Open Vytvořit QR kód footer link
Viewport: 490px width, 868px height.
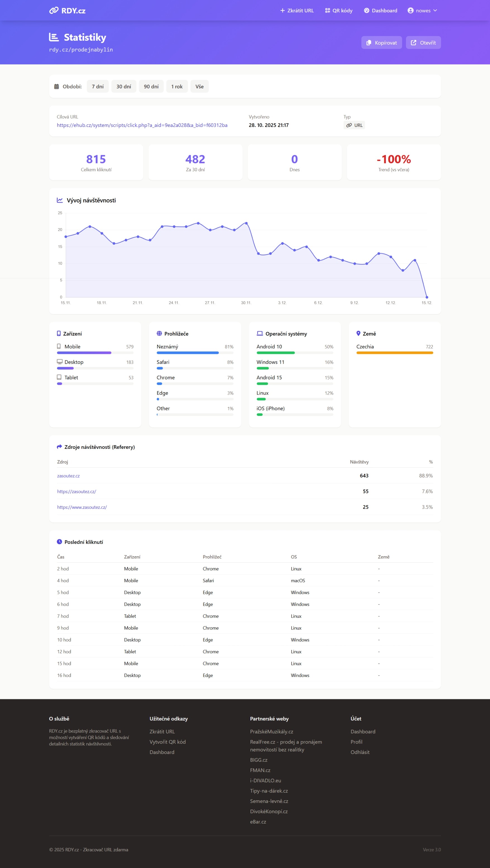tap(168, 742)
